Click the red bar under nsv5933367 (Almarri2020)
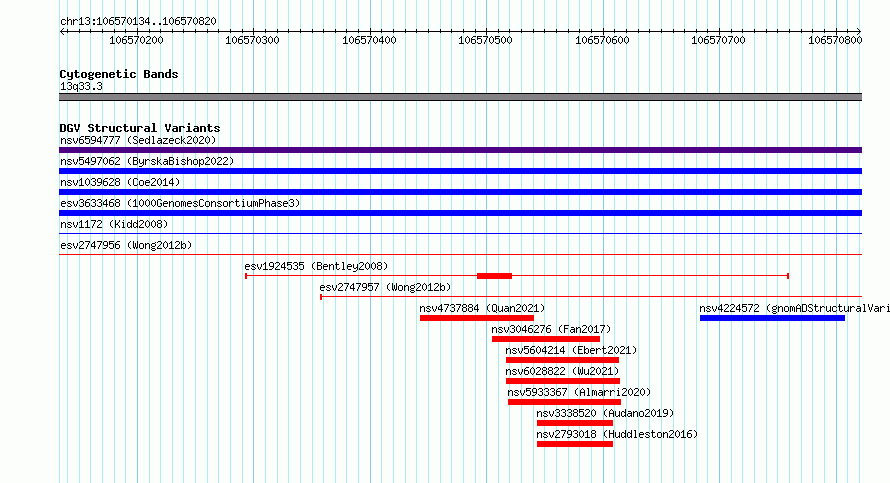This screenshot has height=483, width=890. pos(564,402)
